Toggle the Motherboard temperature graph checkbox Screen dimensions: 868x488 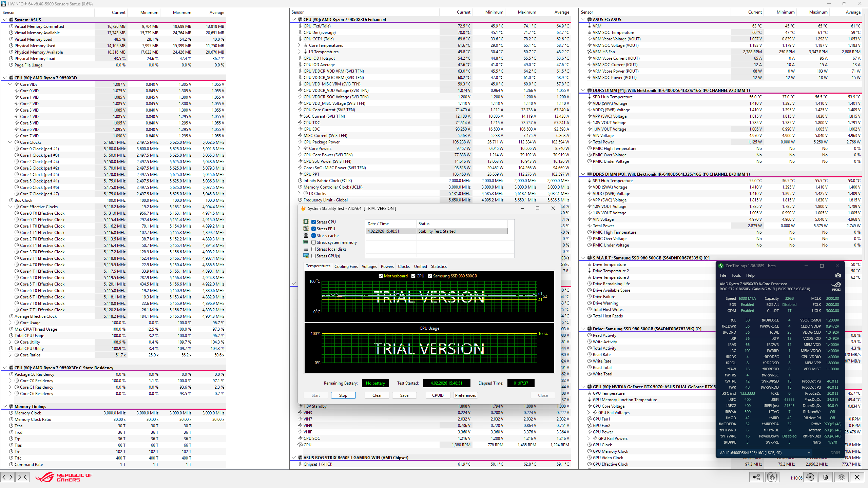tap(381, 276)
